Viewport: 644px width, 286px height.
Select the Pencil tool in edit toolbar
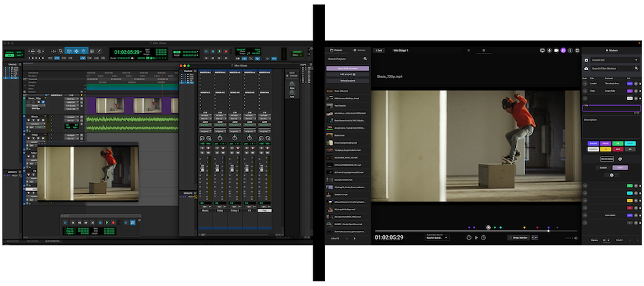(x=99, y=51)
